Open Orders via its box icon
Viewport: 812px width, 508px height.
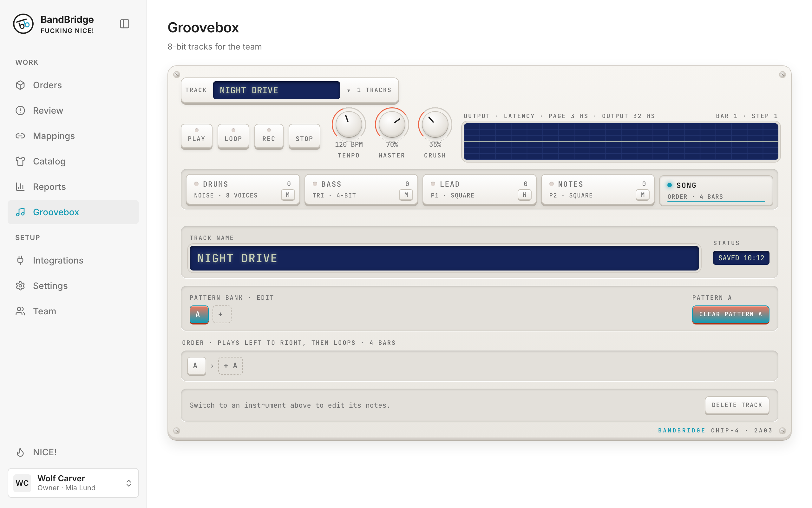tap(21, 85)
